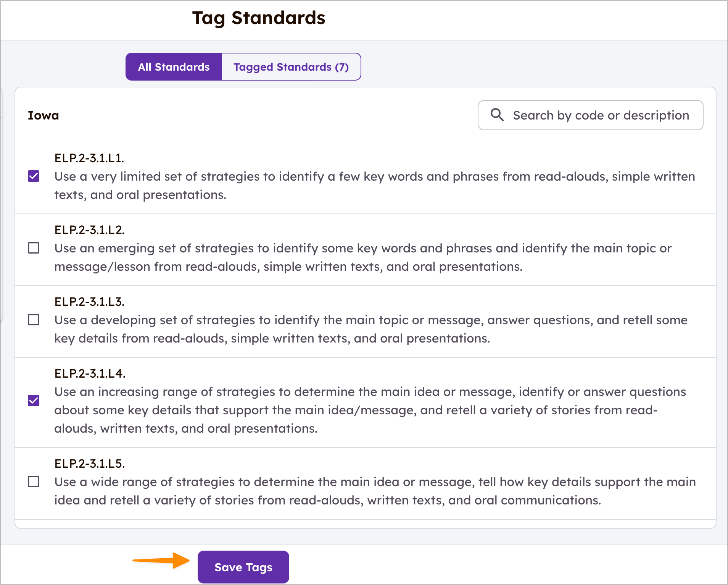Image resolution: width=728 pixels, height=585 pixels.
Task: Switch to the All Standards tab
Action: coord(174,67)
